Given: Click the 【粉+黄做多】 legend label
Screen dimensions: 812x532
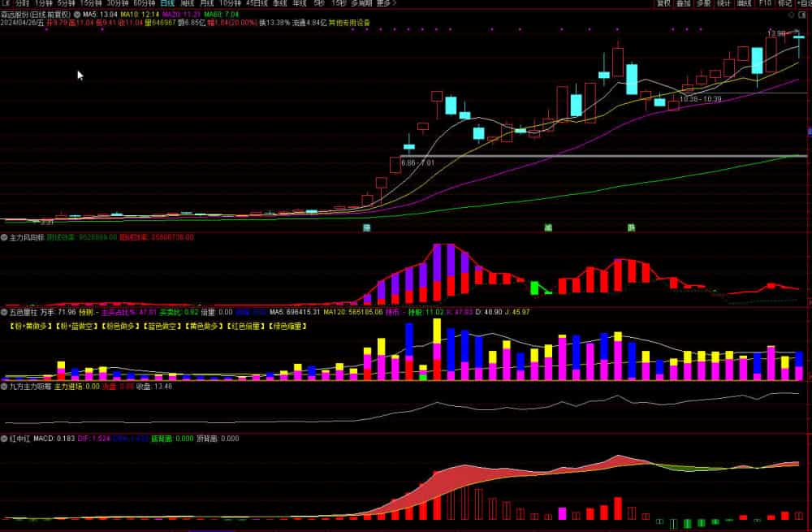Looking at the screenshot, I should (31, 327).
